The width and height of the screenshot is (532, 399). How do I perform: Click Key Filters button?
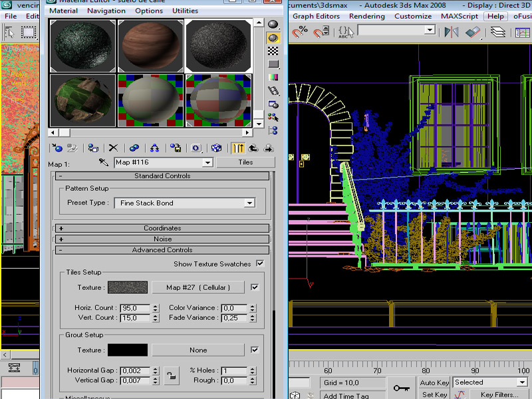[x=499, y=394]
